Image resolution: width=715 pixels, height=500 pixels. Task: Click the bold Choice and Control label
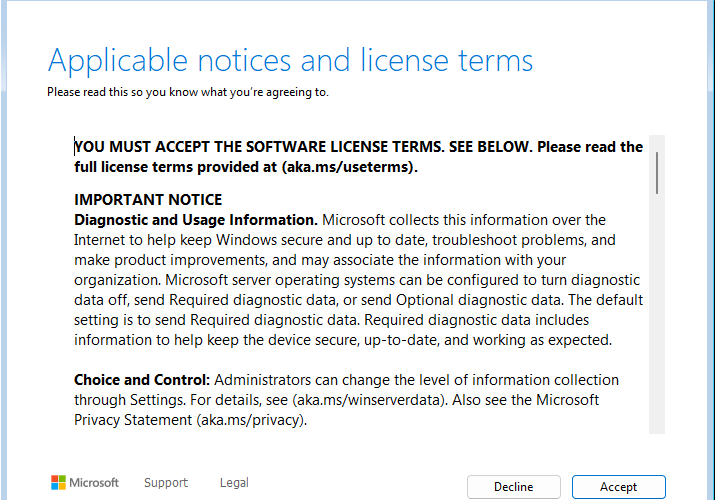142,380
